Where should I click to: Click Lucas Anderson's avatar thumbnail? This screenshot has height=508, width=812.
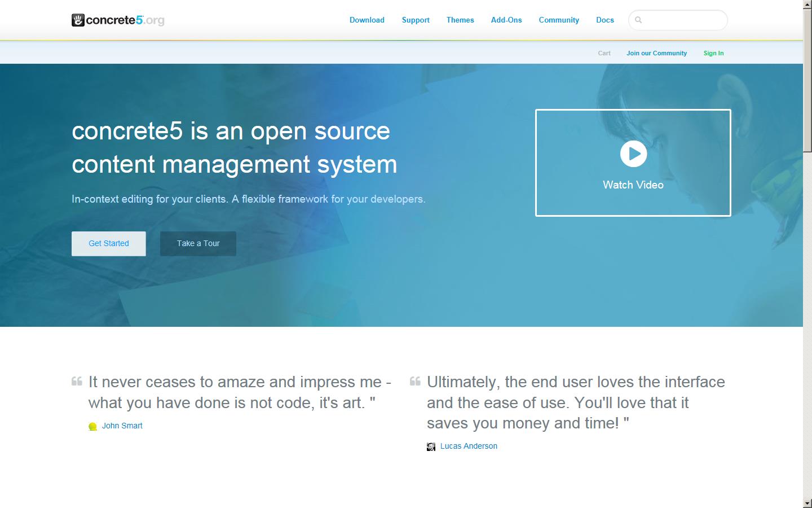(x=431, y=446)
